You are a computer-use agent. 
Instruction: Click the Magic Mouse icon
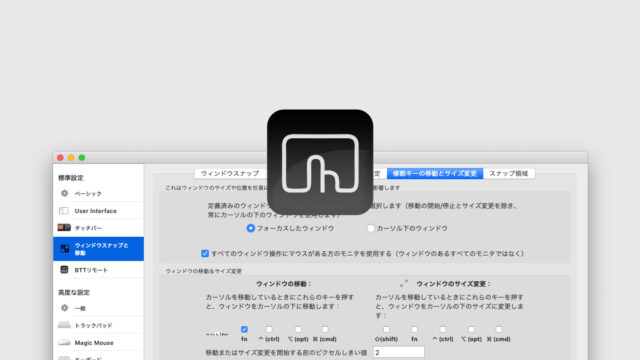(64, 342)
